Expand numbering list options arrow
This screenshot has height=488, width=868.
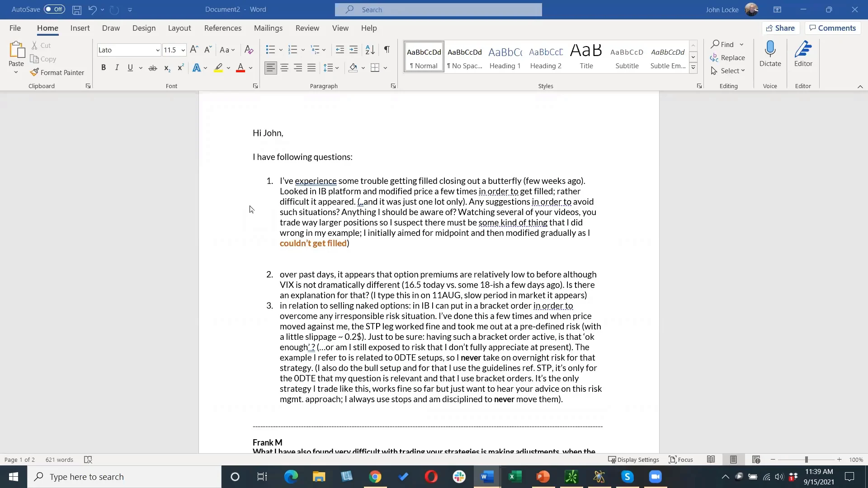pos(303,50)
